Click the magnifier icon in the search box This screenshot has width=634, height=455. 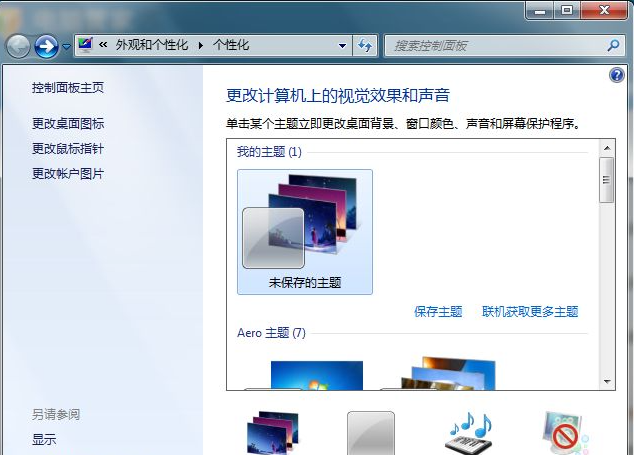pyautogui.click(x=613, y=46)
